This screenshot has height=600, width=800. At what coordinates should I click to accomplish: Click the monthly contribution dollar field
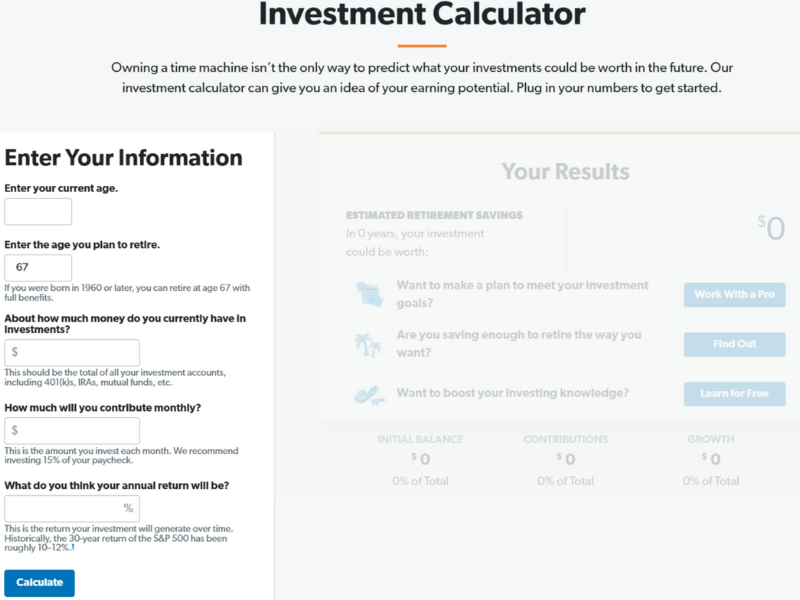71,430
